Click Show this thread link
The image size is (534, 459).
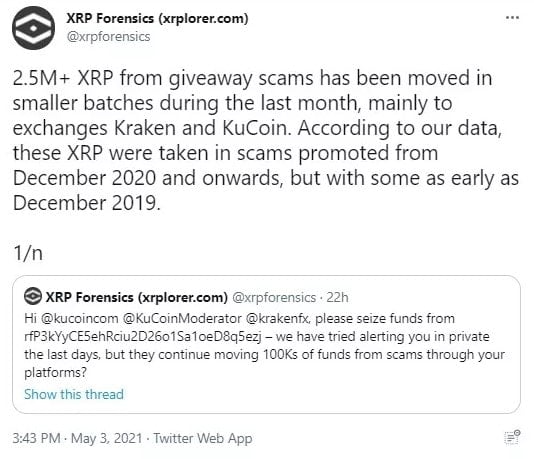[74, 394]
